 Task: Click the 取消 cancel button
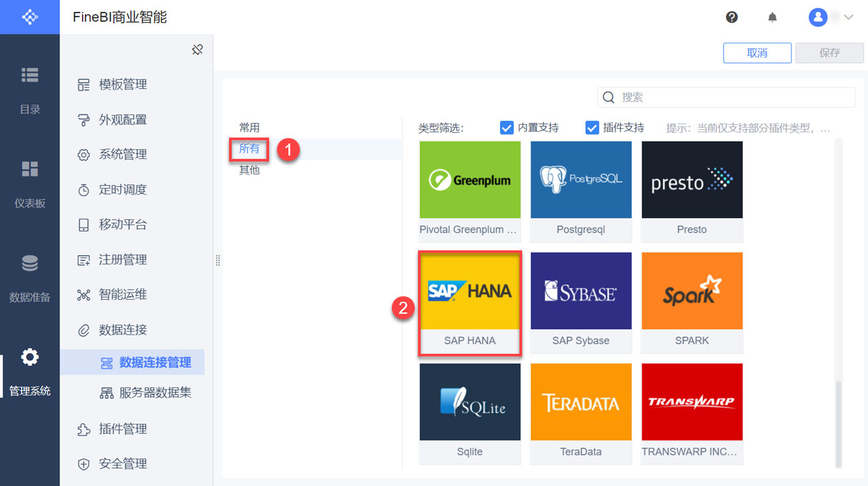tap(757, 53)
